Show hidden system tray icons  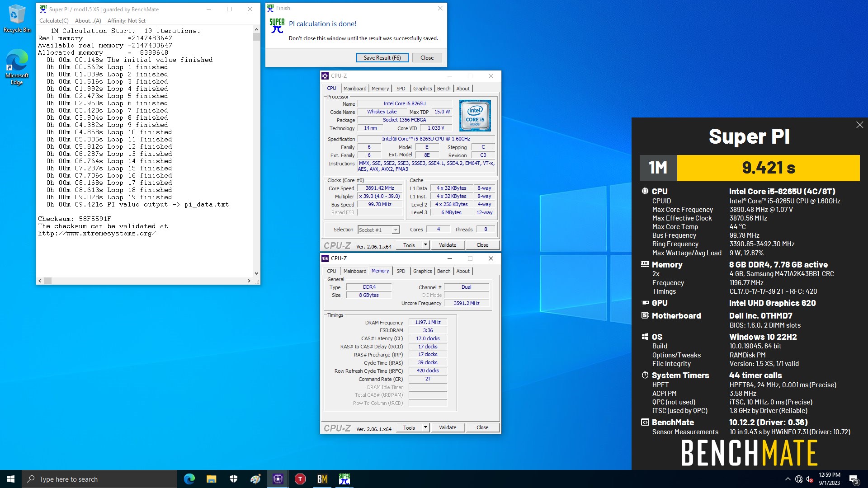click(788, 479)
